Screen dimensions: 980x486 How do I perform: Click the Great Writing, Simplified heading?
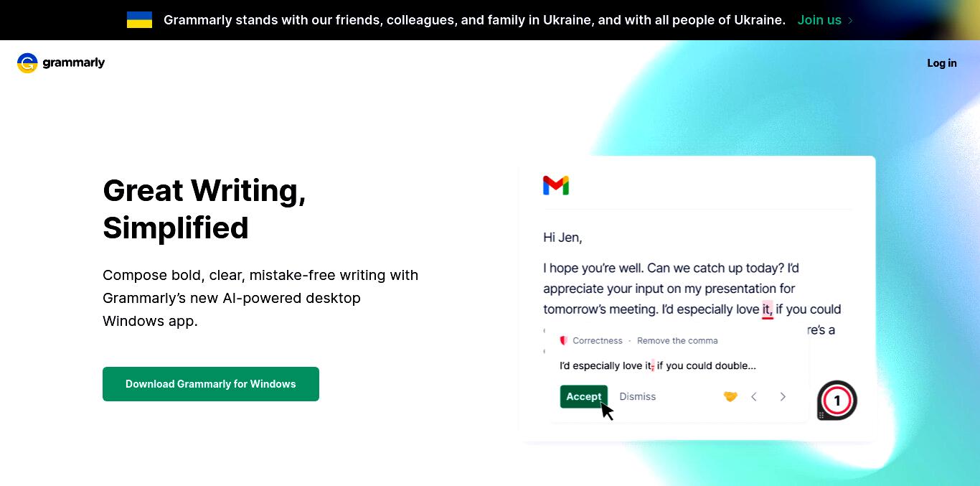pos(204,209)
